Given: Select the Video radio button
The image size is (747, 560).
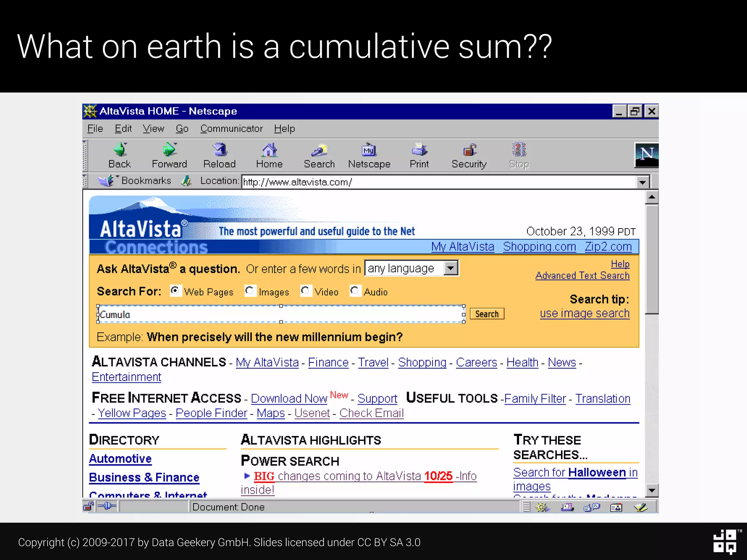Looking at the screenshot, I should tap(306, 291).
